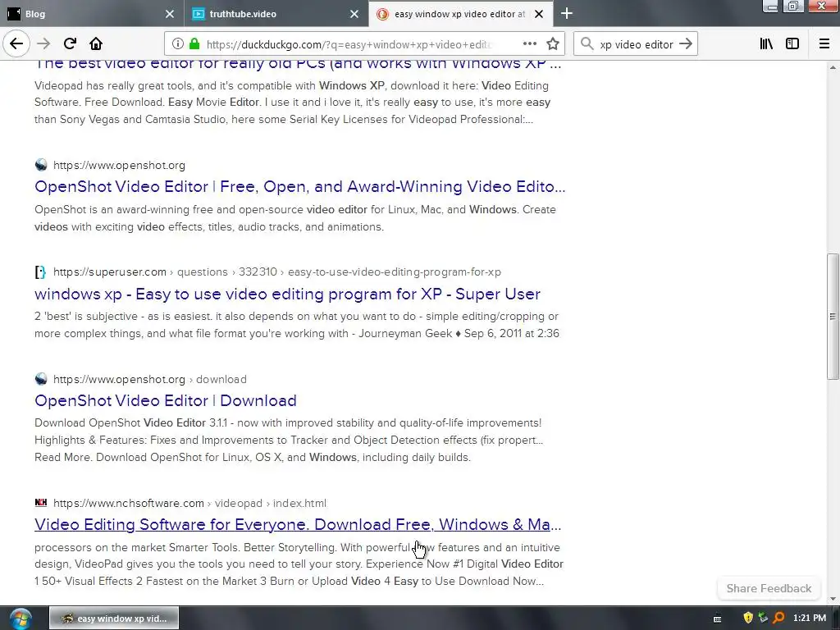This screenshot has height=630, width=840.
Task: Select the easy window xp video editor tab
Action: [x=461, y=14]
